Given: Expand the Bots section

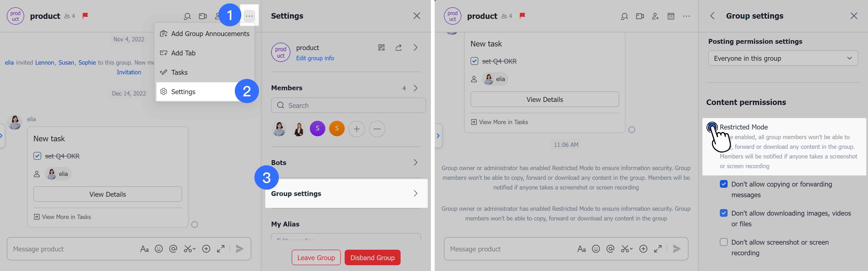Looking at the screenshot, I should 415,162.
